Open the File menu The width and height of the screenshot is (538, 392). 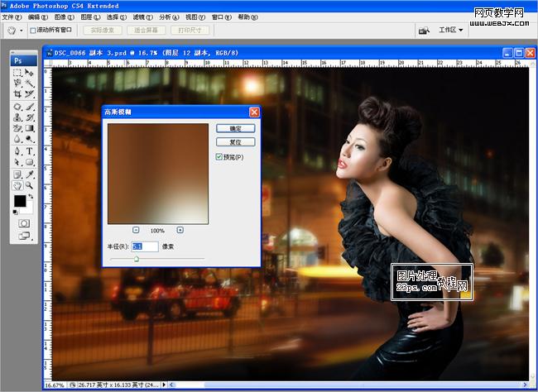pos(12,17)
